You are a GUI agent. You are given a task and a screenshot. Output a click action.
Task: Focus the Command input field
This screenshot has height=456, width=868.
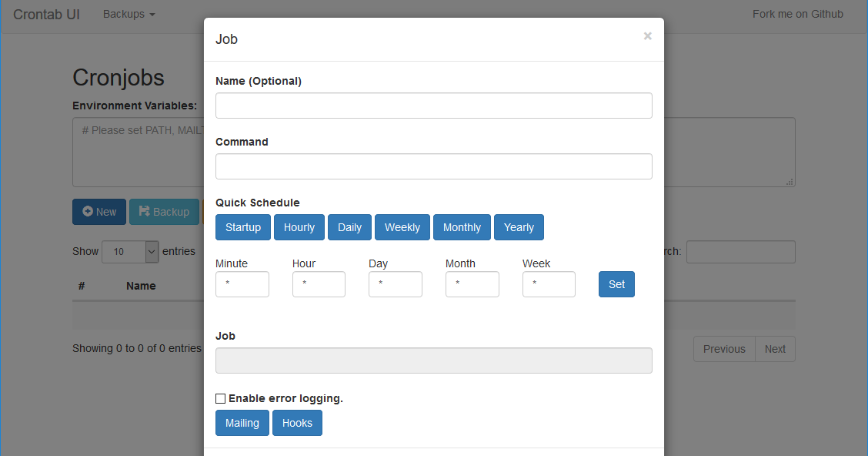[x=433, y=166]
